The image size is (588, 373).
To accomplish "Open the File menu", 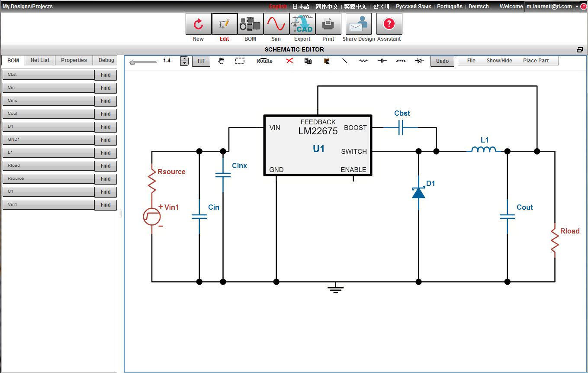I will (x=471, y=61).
